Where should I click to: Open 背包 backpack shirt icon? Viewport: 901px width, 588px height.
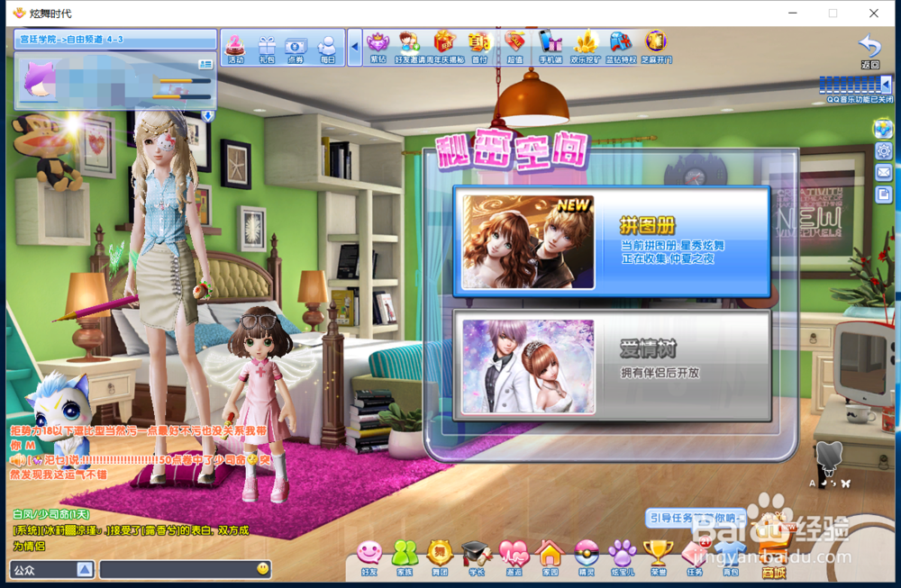(731, 558)
